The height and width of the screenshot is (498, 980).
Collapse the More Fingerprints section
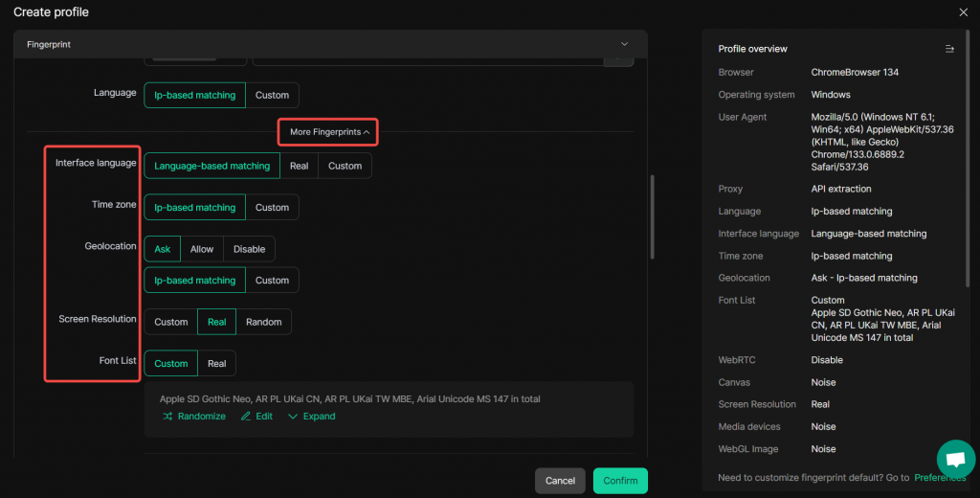[329, 132]
